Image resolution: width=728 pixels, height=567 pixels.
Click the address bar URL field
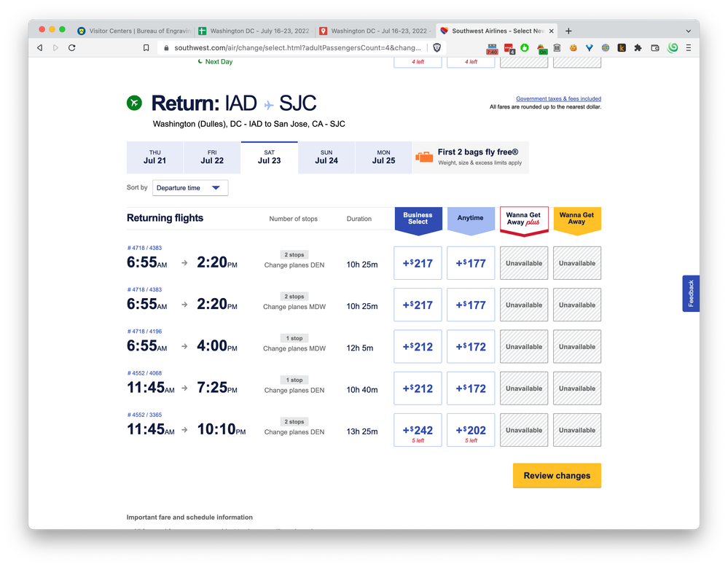[297, 47]
